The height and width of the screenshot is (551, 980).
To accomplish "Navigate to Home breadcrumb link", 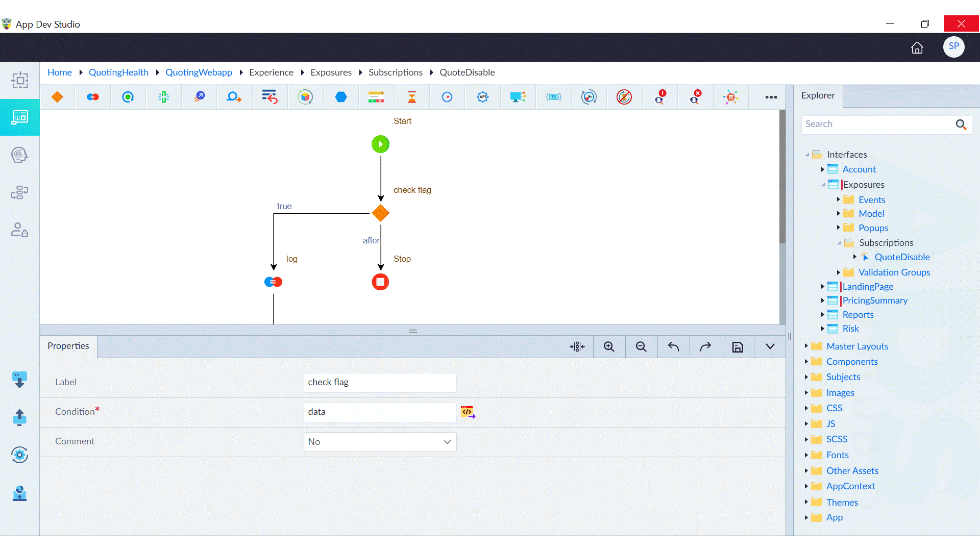I will click(x=60, y=72).
